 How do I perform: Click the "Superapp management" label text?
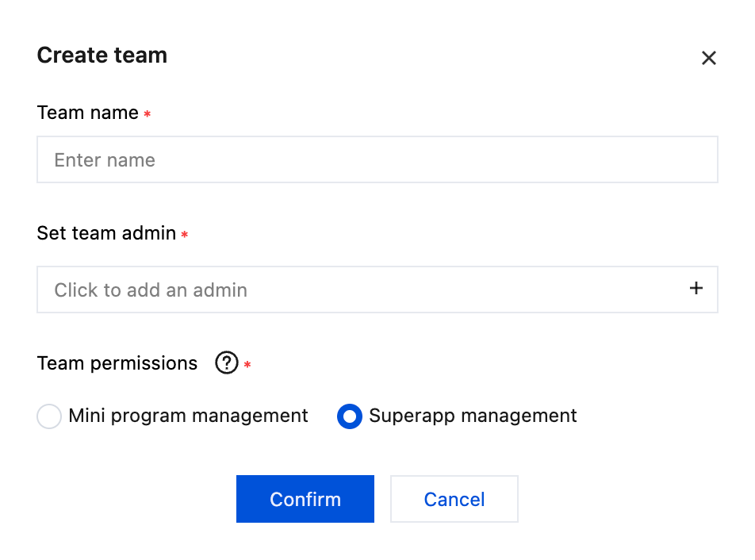pos(473,416)
